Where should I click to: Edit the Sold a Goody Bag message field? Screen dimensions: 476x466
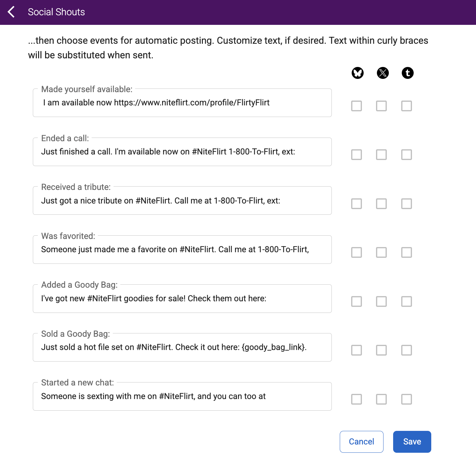pyautogui.click(x=182, y=347)
